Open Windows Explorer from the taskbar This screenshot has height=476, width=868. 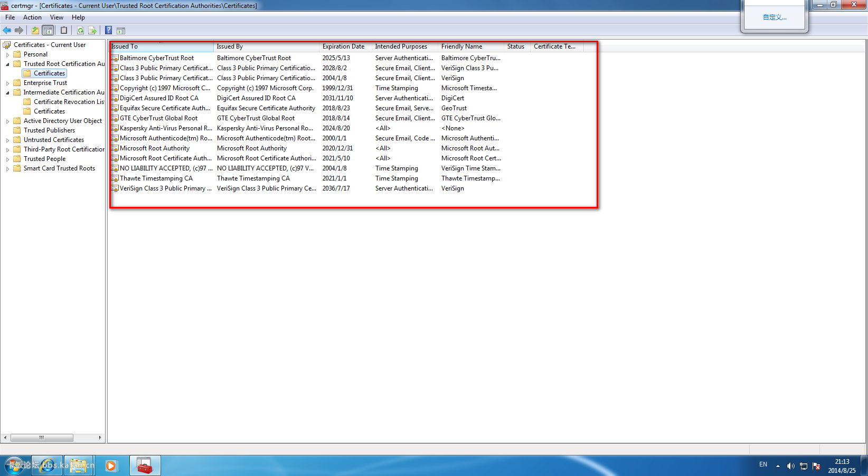[x=79, y=465]
